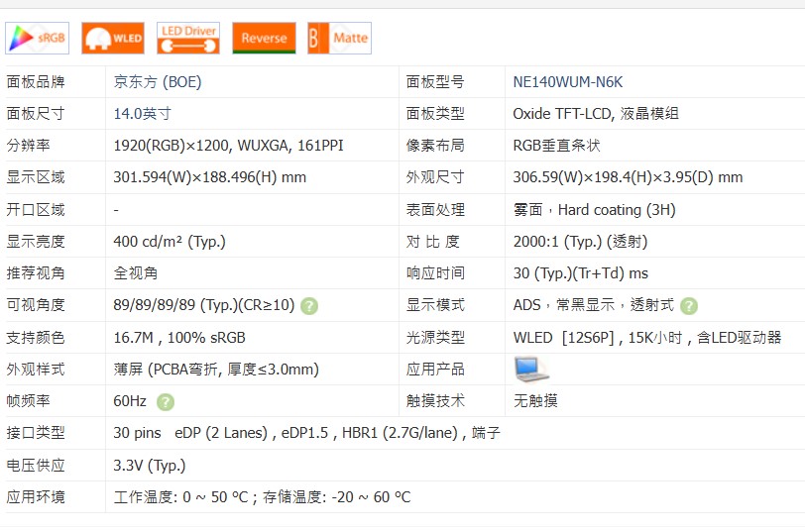805x532 pixels.
Task: Click the sRGB color gamut badge
Action: coord(37,38)
